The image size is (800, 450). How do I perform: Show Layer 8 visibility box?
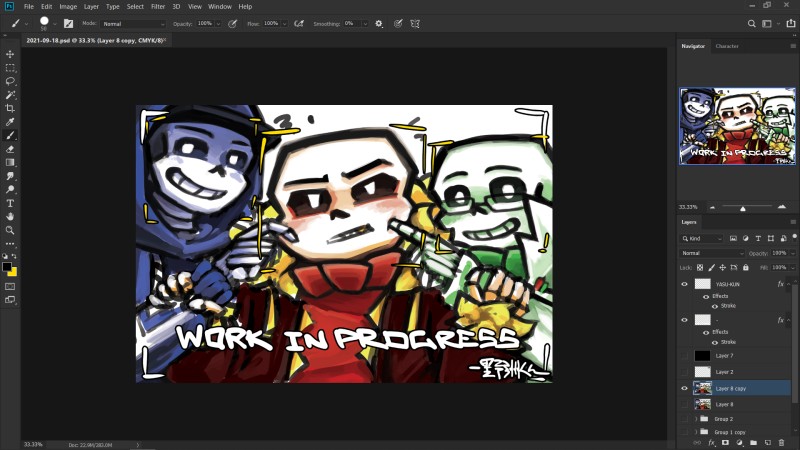[684, 404]
